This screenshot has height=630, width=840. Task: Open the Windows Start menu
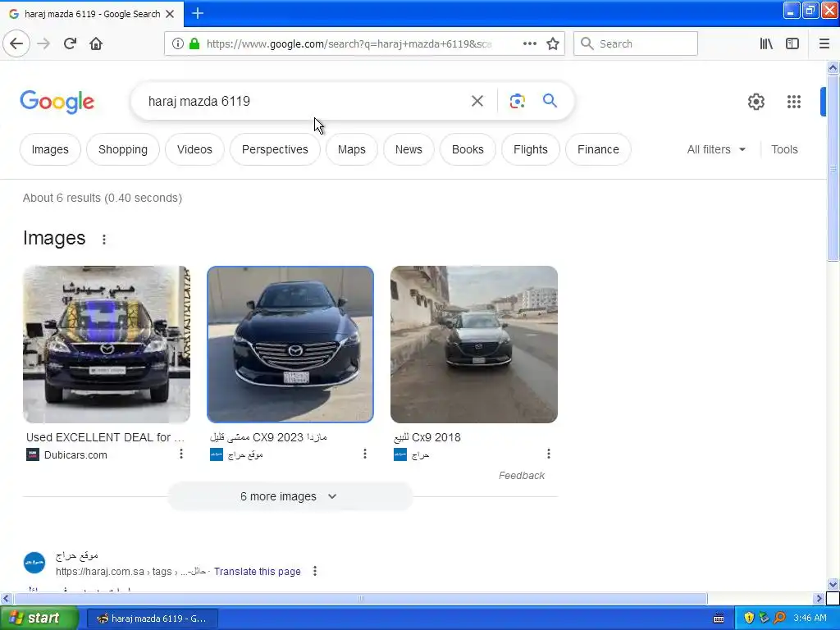(39, 619)
